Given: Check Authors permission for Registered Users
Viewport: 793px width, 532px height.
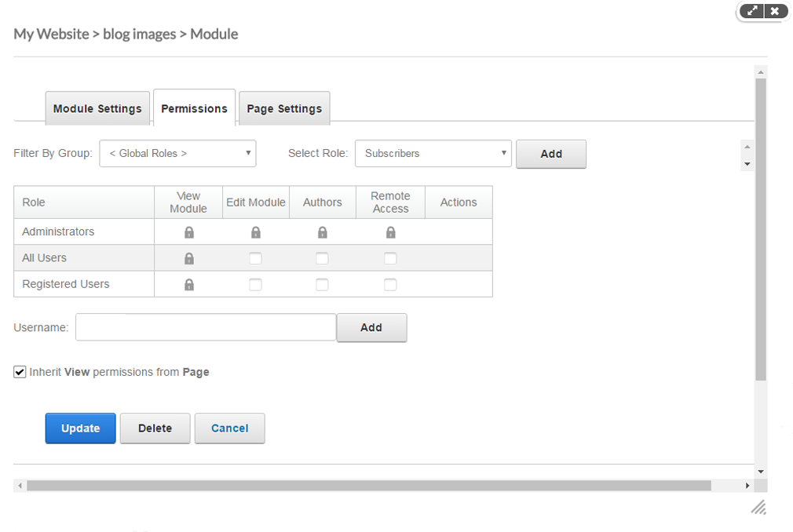Looking at the screenshot, I should [322, 285].
